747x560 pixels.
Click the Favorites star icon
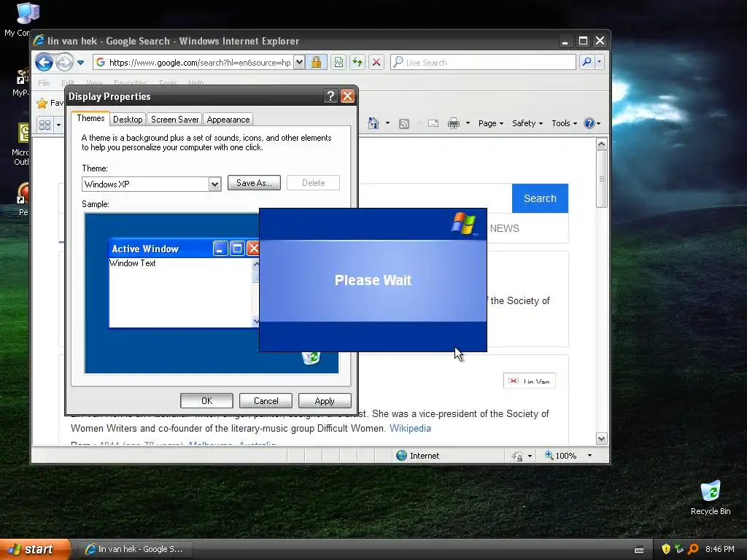pos(42,103)
